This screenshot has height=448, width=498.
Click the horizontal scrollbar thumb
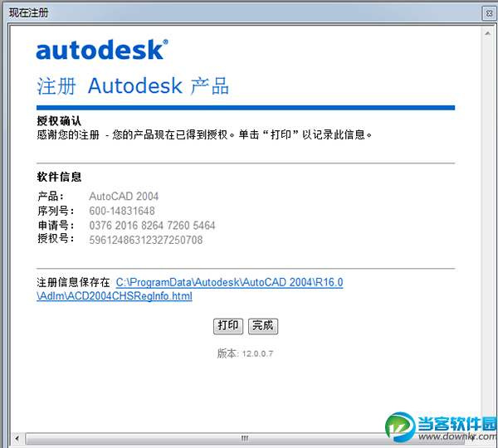click(245, 439)
